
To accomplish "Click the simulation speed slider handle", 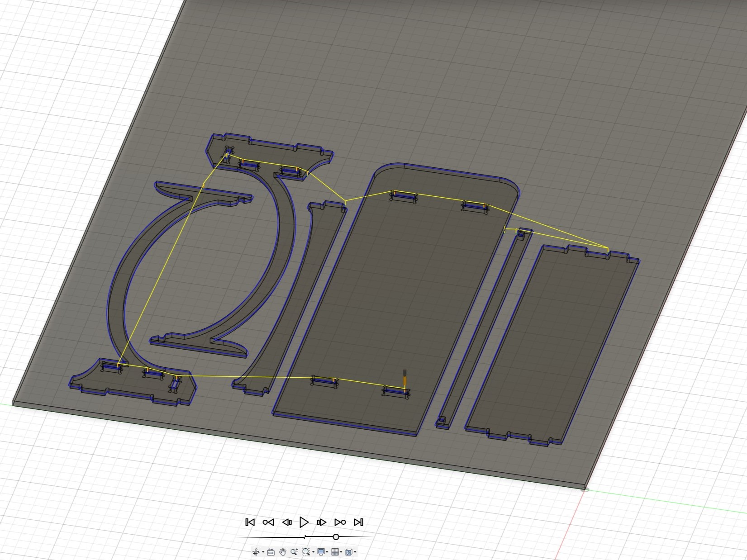I will click(336, 537).
